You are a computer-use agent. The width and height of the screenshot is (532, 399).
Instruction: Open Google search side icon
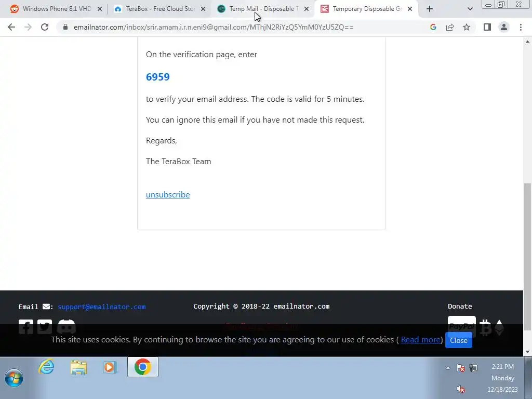tap(433, 27)
